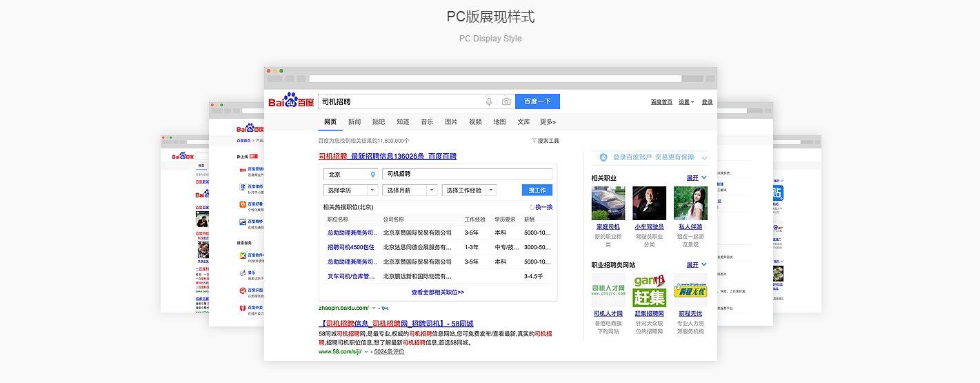Open 赶集招聘网 link
The width and height of the screenshot is (980, 383).
pos(650,314)
